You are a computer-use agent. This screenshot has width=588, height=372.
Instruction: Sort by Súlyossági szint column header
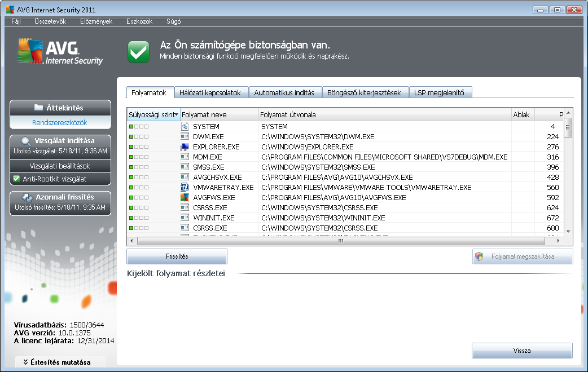(x=153, y=114)
